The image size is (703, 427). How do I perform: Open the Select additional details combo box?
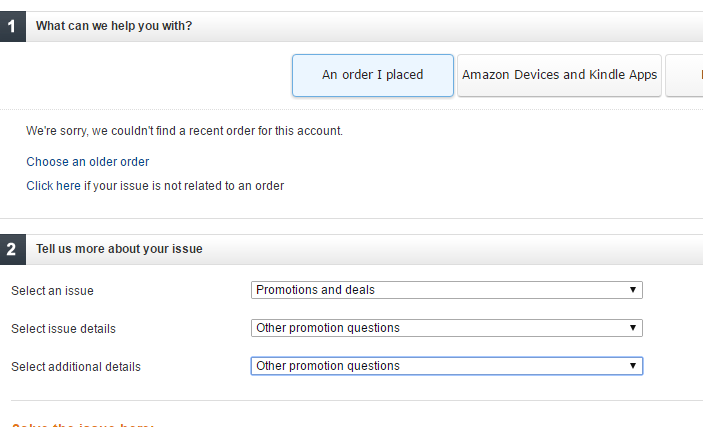(445, 366)
